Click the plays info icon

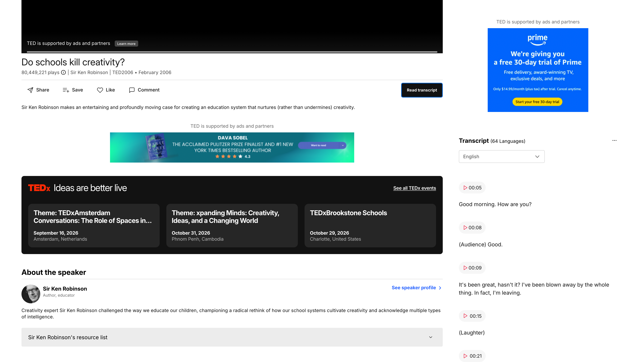pyautogui.click(x=64, y=72)
